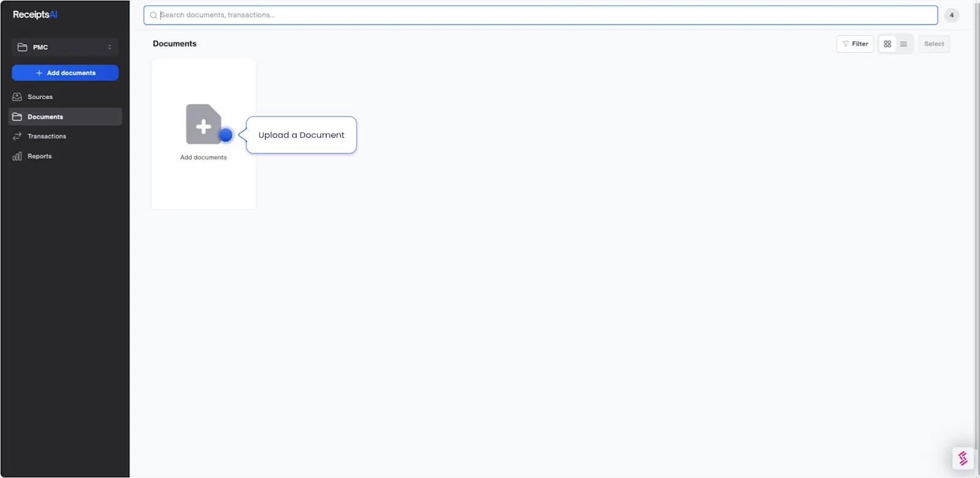Viewport: 980px width, 478px height.
Task: Open Sources in the sidebar
Action: [65, 97]
